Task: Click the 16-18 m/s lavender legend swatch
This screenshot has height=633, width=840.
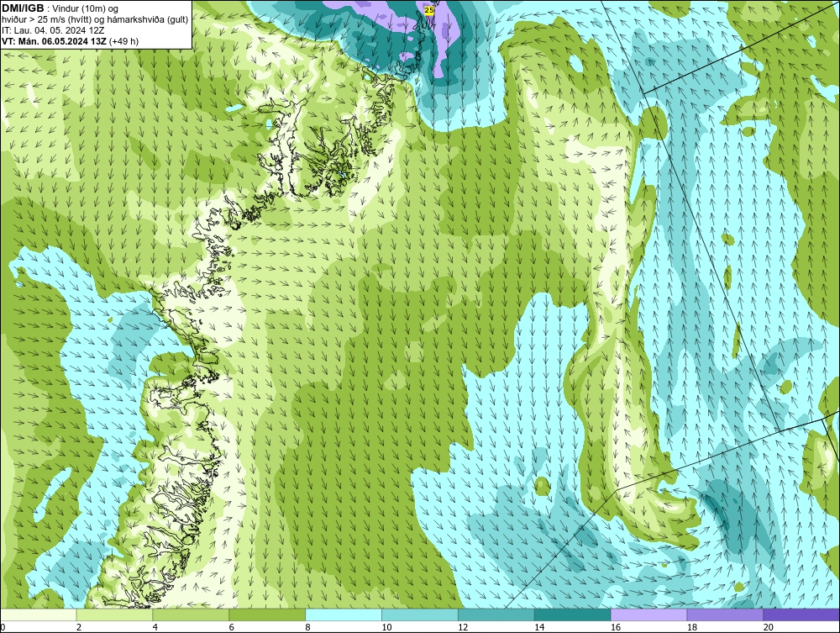Action: (x=648, y=615)
